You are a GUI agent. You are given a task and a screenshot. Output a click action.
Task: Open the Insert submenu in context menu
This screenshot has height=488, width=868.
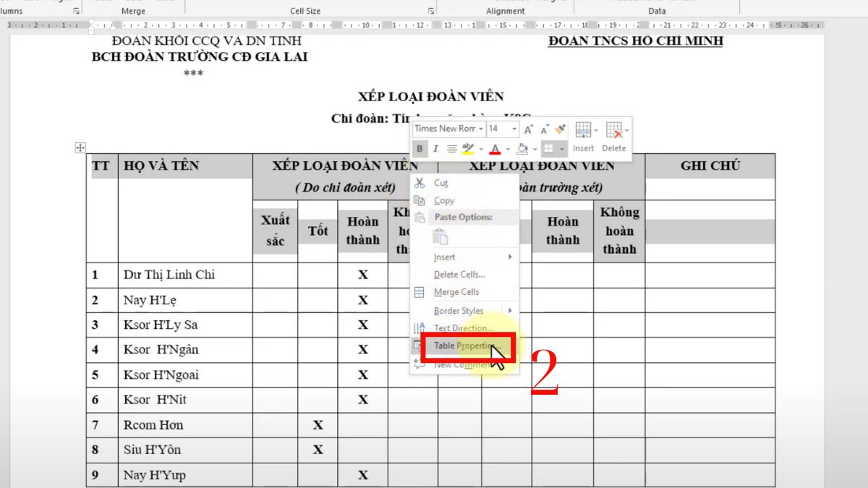(463, 257)
